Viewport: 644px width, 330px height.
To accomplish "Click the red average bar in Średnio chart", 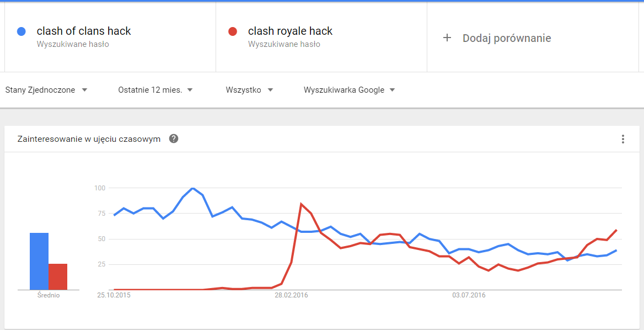I will (x=58, y=276).
